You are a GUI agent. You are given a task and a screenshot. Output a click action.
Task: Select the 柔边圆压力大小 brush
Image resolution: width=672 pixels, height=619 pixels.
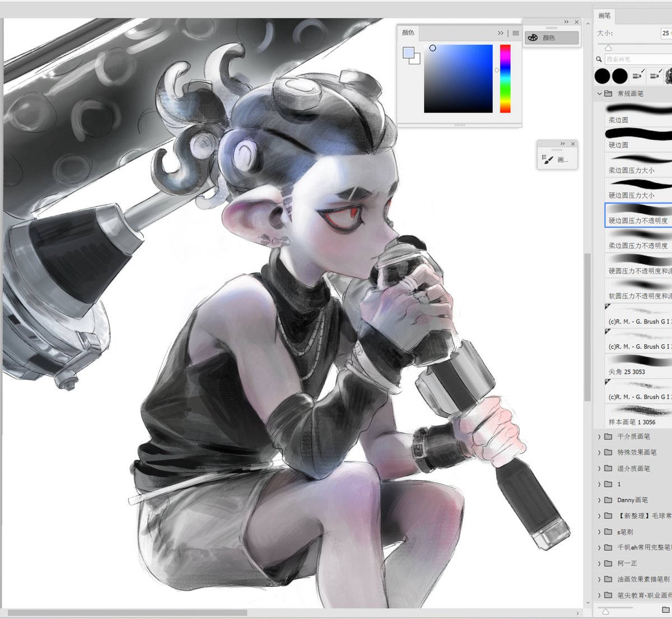[638, 164]
